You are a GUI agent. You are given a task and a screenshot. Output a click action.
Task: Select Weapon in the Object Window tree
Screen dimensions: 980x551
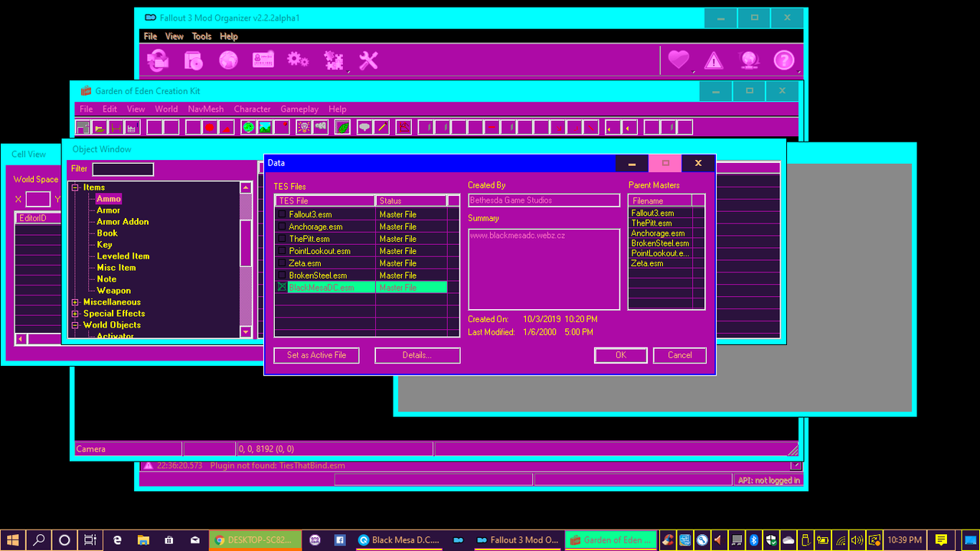point(114,291)
